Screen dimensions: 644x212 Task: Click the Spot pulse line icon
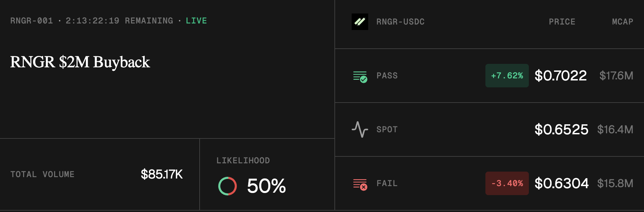tap(360, 129)
